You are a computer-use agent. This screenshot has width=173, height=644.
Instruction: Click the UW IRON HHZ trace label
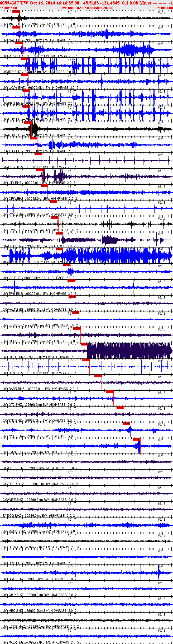40,230
